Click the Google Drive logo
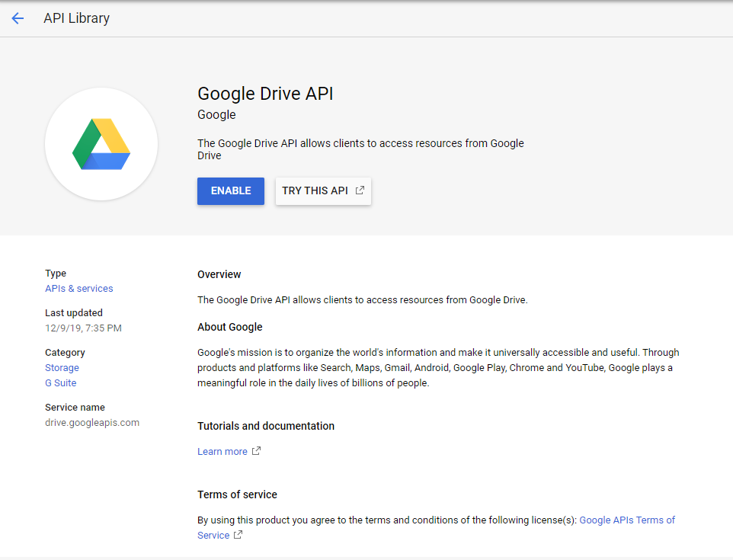This screenshot has width=733, height=560. (101, 144)
